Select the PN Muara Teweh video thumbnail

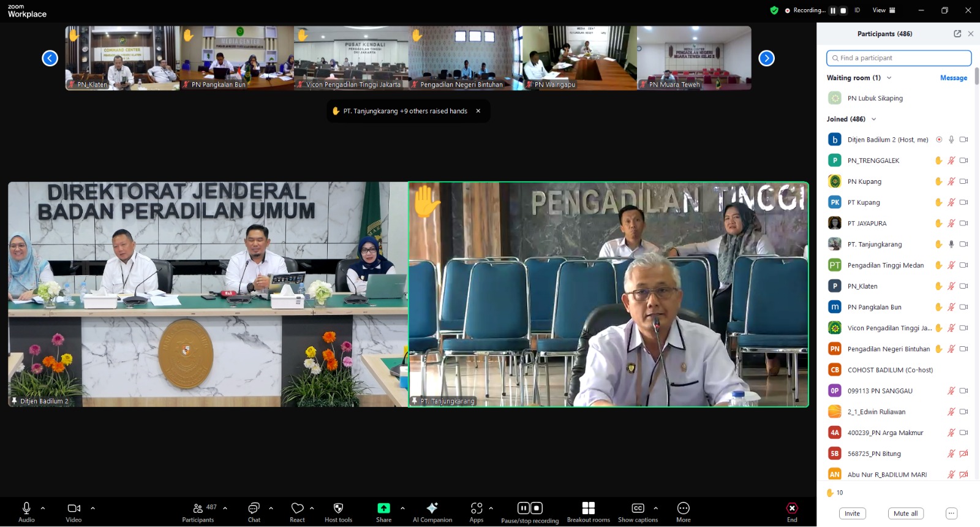click(x=694, y=58)
